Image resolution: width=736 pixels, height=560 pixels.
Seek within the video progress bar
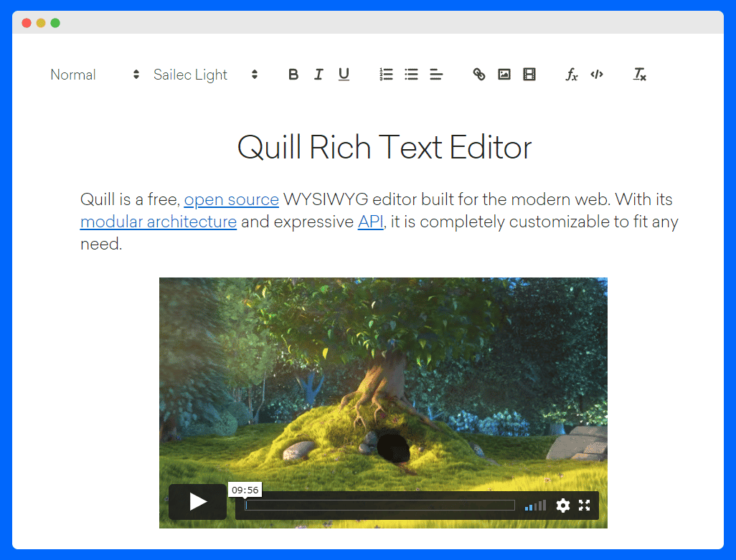[x=379, y=505]
